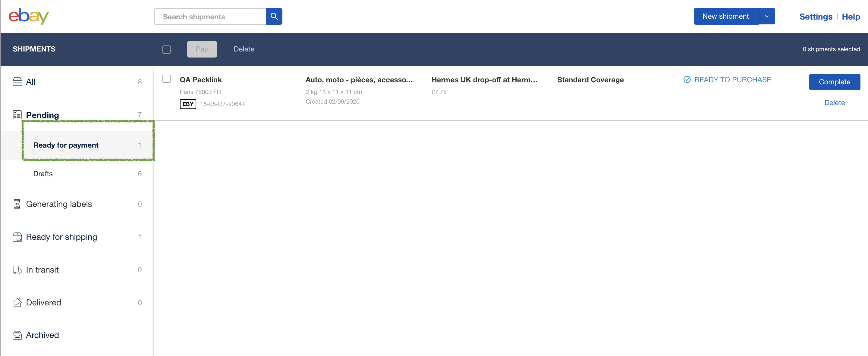The height and width of the screenshot is (356, 868).
Task: Click the Archived tray icon
Action: point(17,335)
